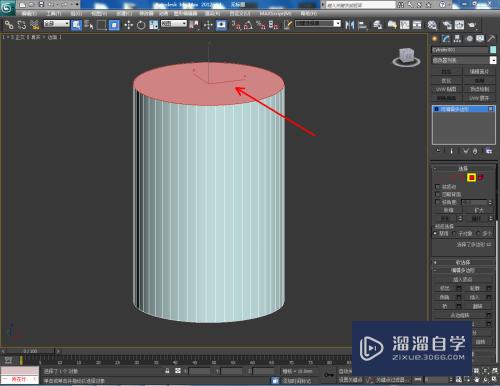Click the time slider frame marker
Screen dimensions: 500x386
pyautogui.click(x=21, y=360)
